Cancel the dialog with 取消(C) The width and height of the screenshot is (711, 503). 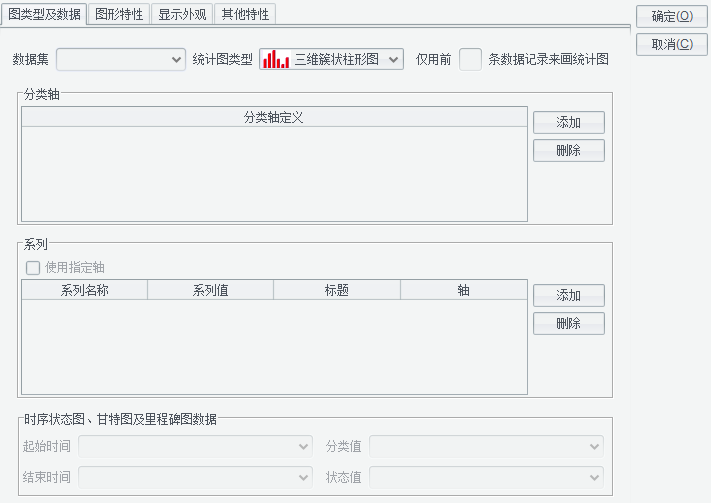(x=672, y=44)
